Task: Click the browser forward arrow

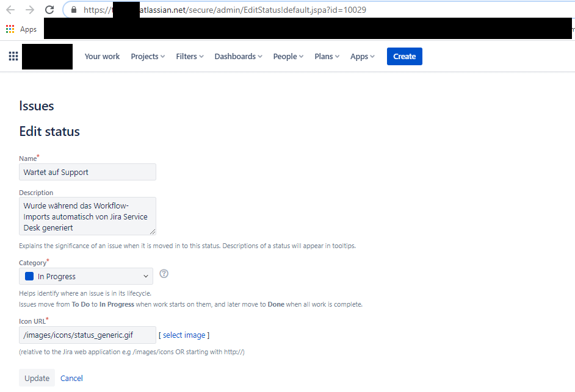Action: coord(30,10)
